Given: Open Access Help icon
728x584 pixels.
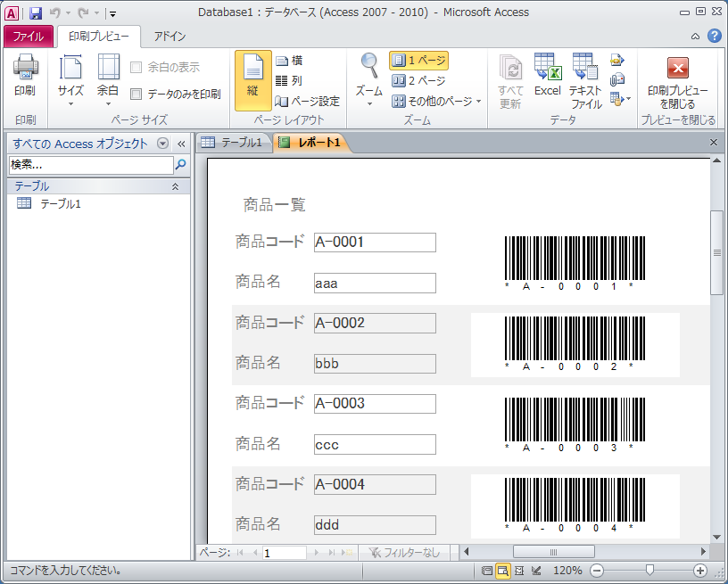Looking at the screenshot, I should [x=715, y=36].
